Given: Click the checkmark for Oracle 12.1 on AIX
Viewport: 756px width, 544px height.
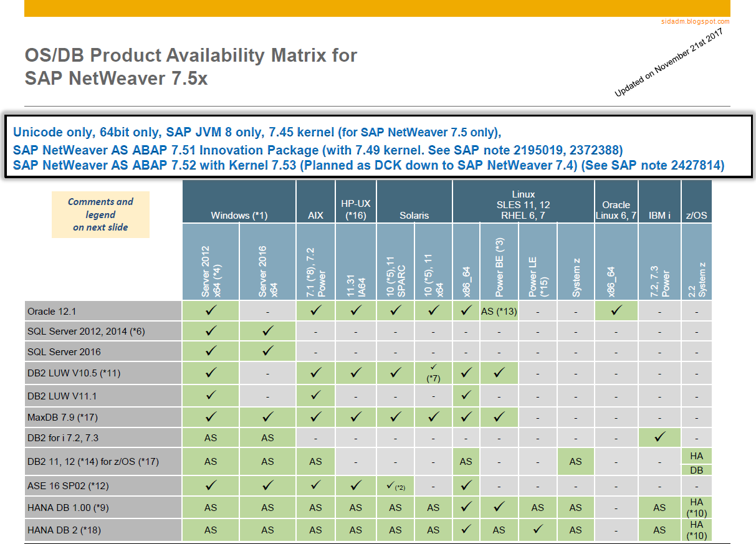Looking at the screenshot, I should click(315, 310).
